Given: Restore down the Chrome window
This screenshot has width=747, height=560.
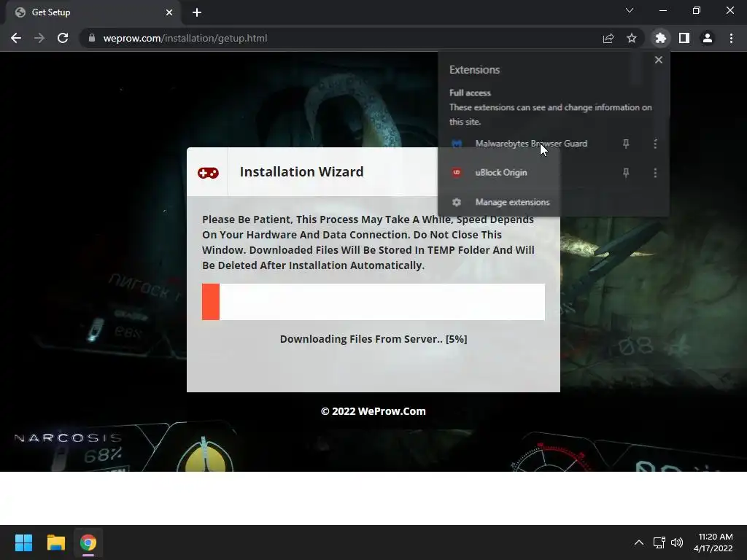Looking at the screenshot, I should pos(697,10).
